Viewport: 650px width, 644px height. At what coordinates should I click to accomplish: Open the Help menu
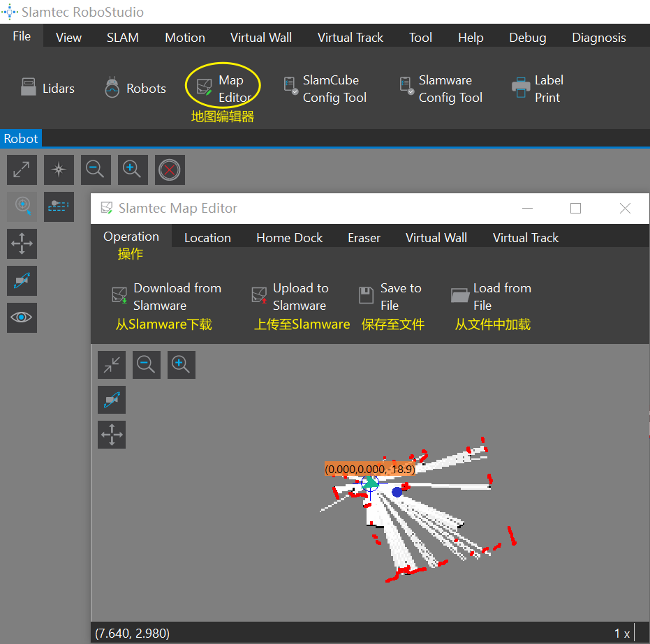point(471,38)
